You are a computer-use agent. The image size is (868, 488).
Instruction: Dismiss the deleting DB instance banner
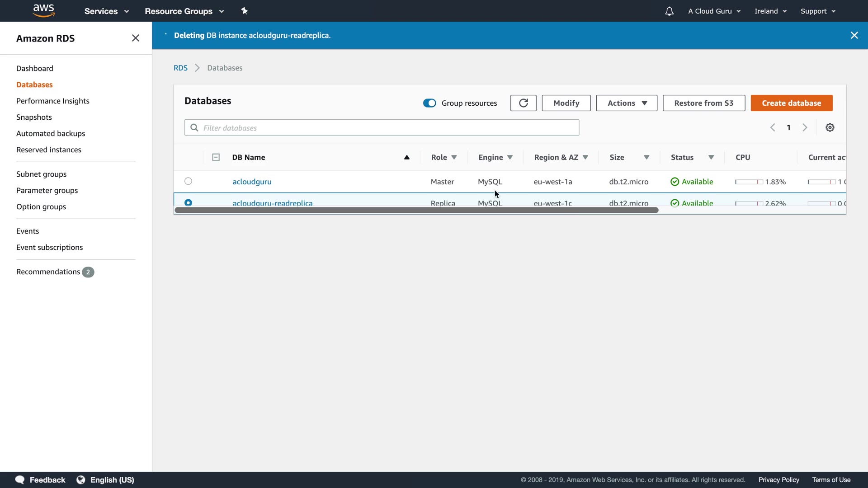pyautogui.click(x=854, y=35)
